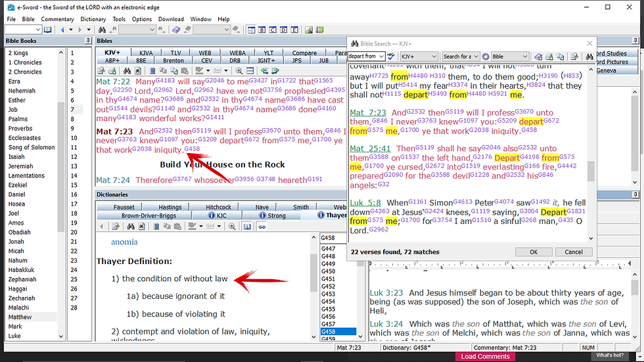Run search with binoculars in Bible Search dialog
This screenshot has height=362, width=644.
[589, 57]
